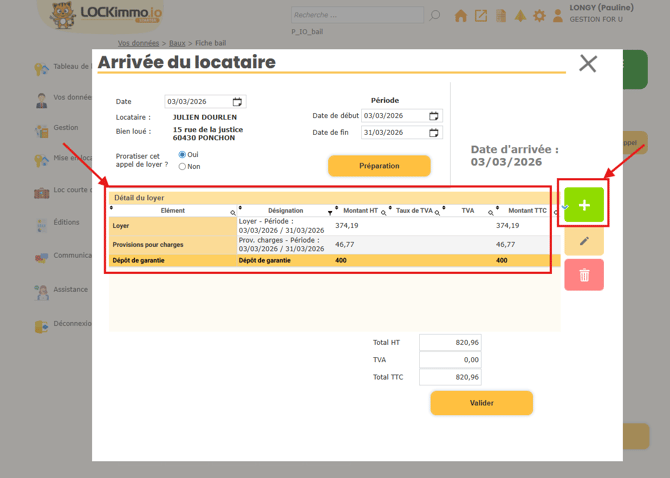Select the Dépôt de garantie row
670x478 pixels.
pyautogui.click(x=328, y=261)
